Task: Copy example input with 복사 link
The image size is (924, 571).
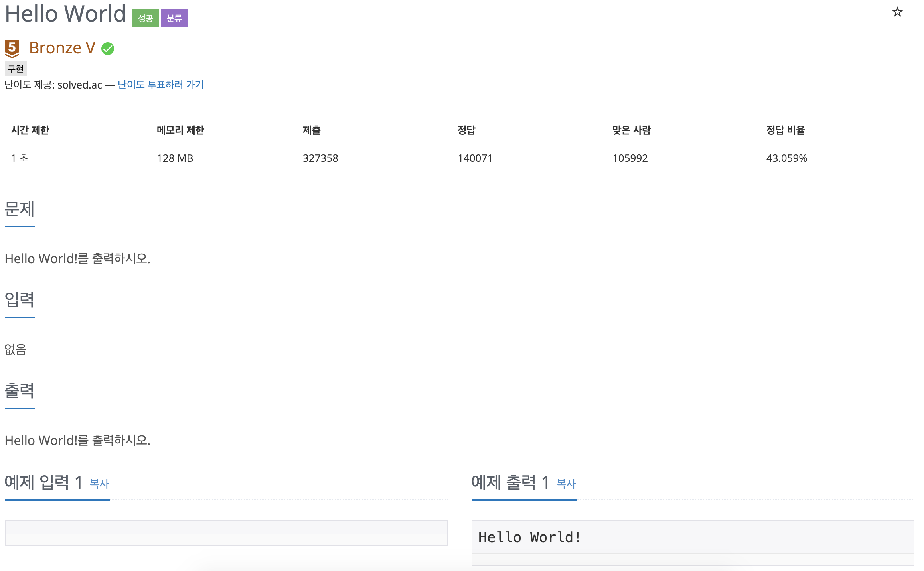Action: click(x=99, y=484)
